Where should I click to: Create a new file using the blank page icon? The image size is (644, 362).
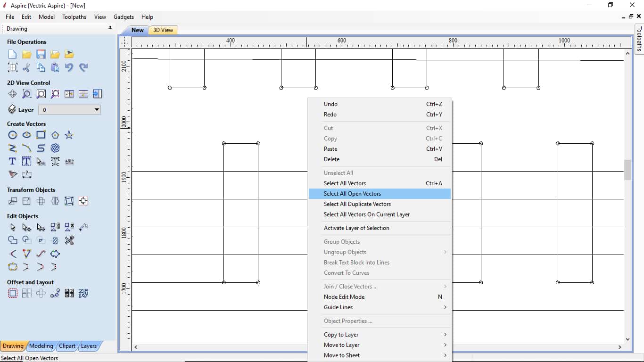pyautogui.click(x=13, y=54)
